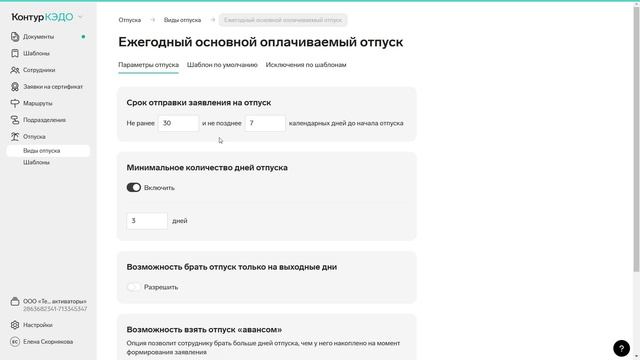
Task: Click the page heading about annual paid vacation
Action: [261, 42]
